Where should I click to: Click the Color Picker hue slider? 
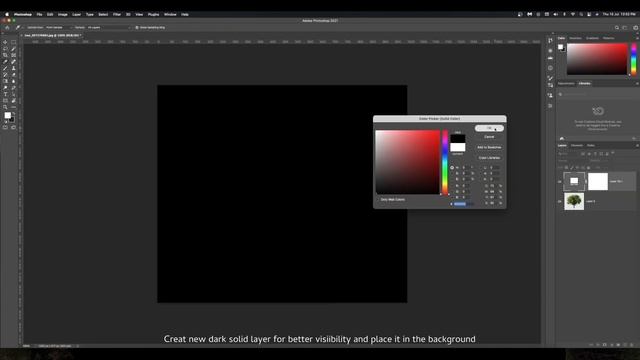click(445, 162)
